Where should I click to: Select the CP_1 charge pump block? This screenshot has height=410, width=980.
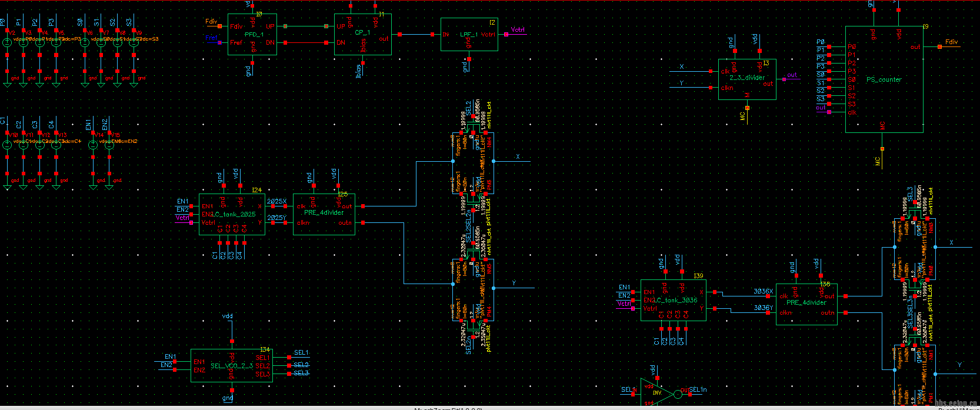click(362, 35)
